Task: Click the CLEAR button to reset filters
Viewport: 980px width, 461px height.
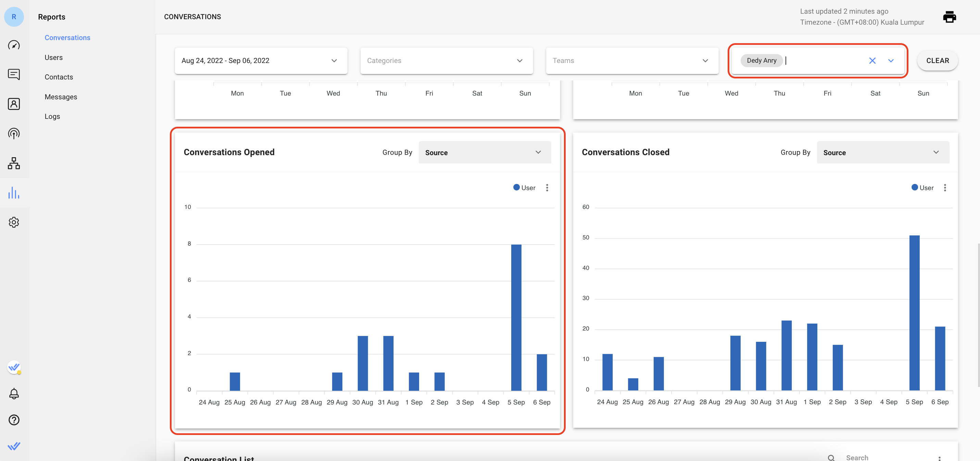Action: (x=938, y=61)
